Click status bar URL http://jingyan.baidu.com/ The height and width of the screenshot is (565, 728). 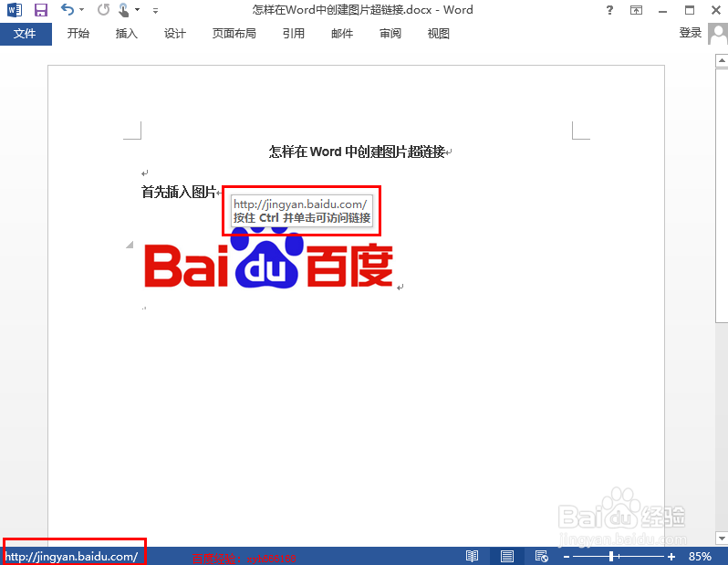[x=71, y=556]
